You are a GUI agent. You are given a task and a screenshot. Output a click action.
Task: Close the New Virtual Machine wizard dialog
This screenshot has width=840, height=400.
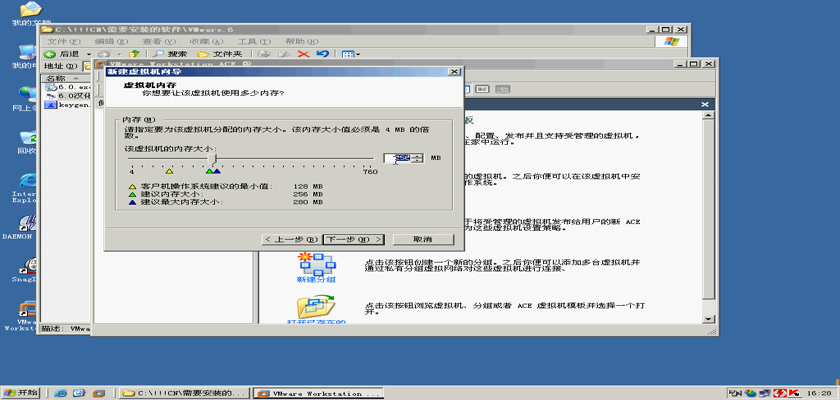[x=454, y=71]
